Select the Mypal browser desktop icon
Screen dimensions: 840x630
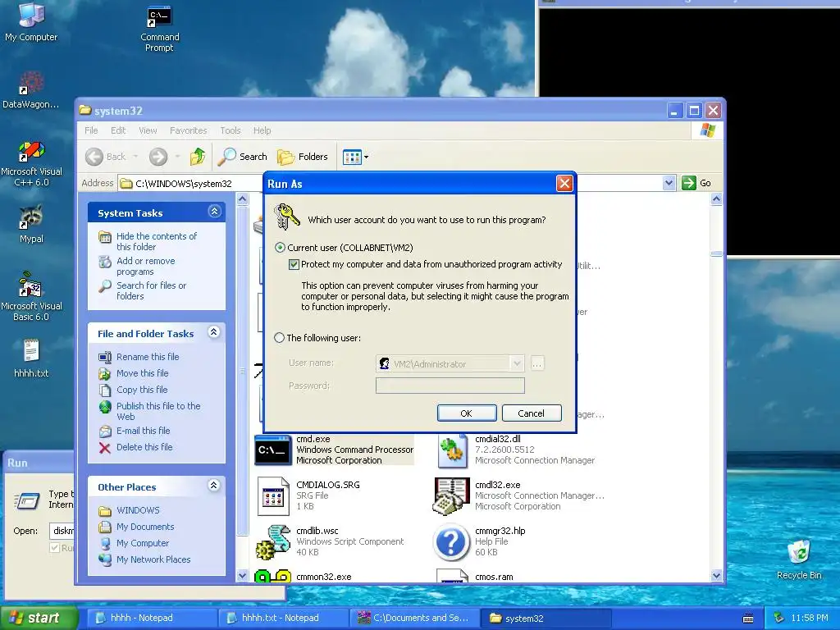click(x=31, y=224)
